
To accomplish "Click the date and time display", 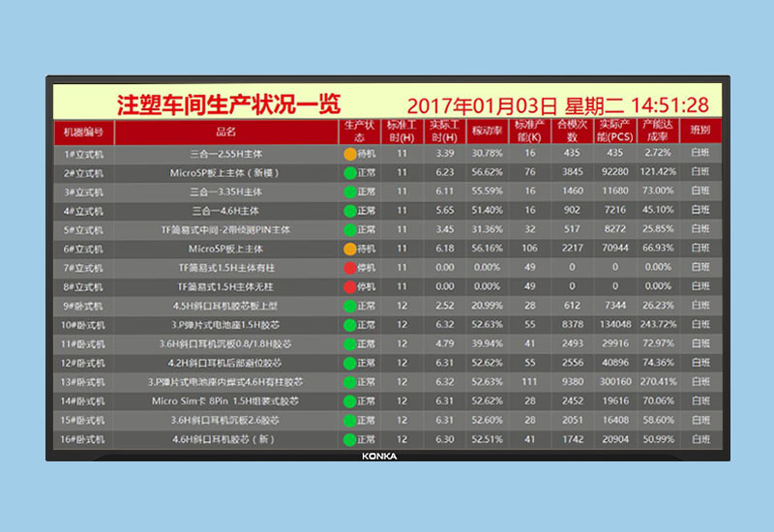I will coord(557,105).
